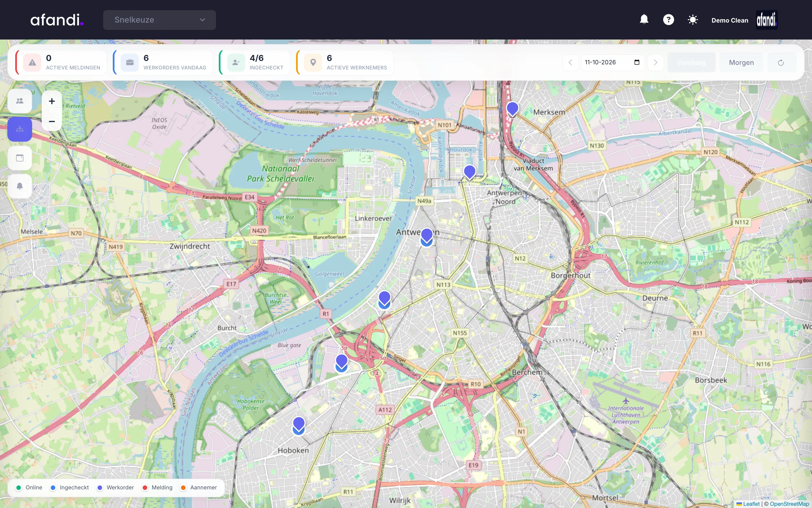This screenshot has height=508, width=812.
Task: Open the Actieve Werknemers card
Action: click(x=345, y=62)
